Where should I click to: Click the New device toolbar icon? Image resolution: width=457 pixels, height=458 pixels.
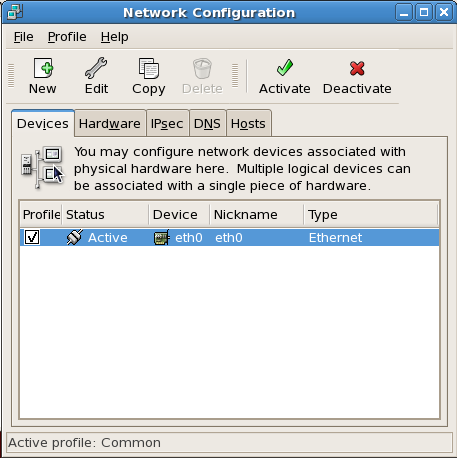[43, 68]
